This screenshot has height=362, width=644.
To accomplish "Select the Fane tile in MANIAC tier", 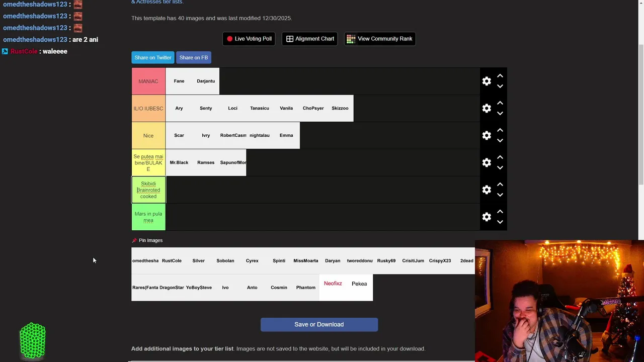I will point(179,81).
